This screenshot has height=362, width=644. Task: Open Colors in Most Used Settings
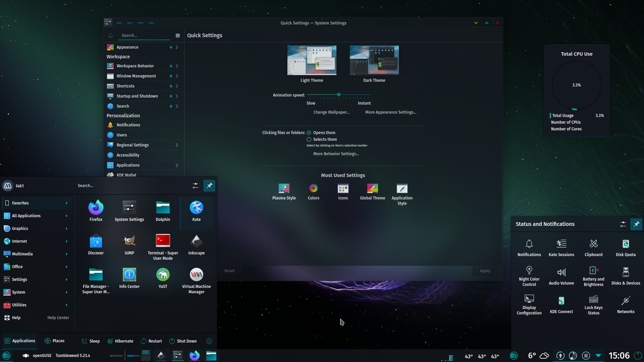314,192
